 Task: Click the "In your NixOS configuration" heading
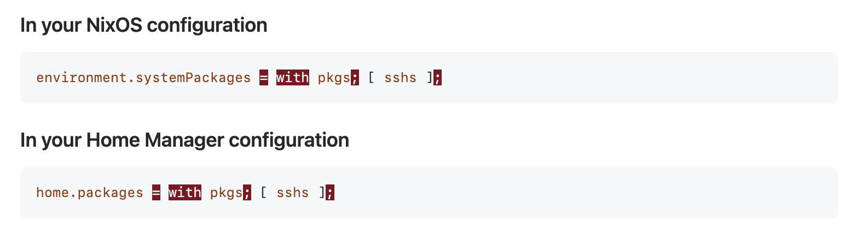143,25
